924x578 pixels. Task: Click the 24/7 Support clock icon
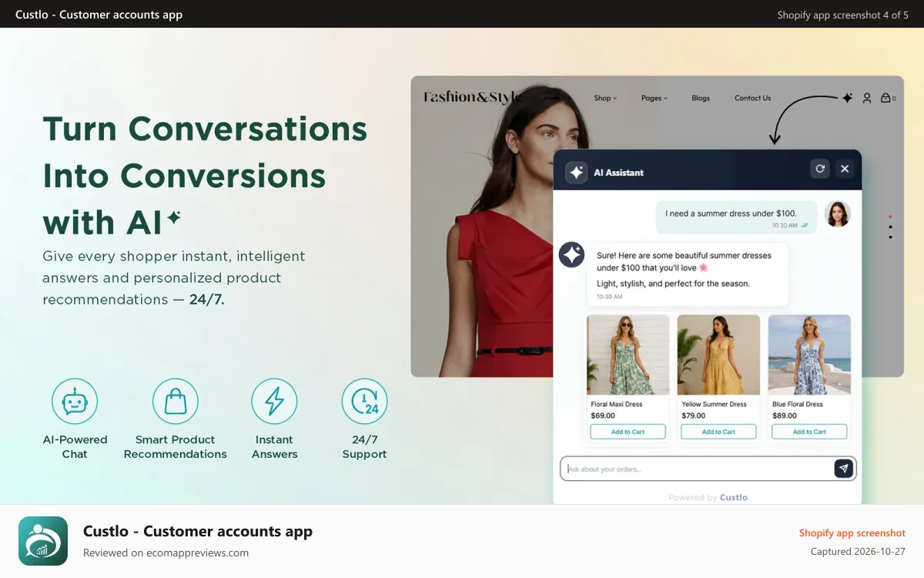(364, 402)
